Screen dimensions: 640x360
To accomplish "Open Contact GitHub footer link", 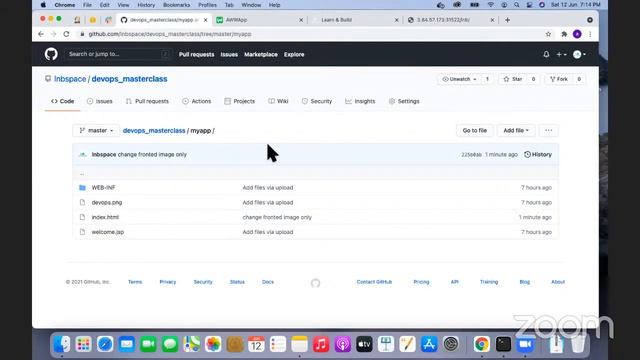I will coord(374,282).
